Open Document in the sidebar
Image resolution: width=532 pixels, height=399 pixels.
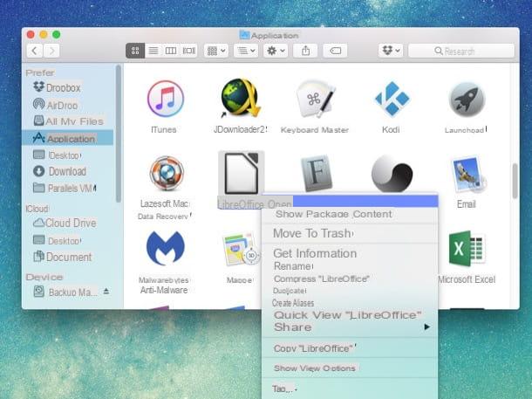pyautogui.click(x=68, y=257)
